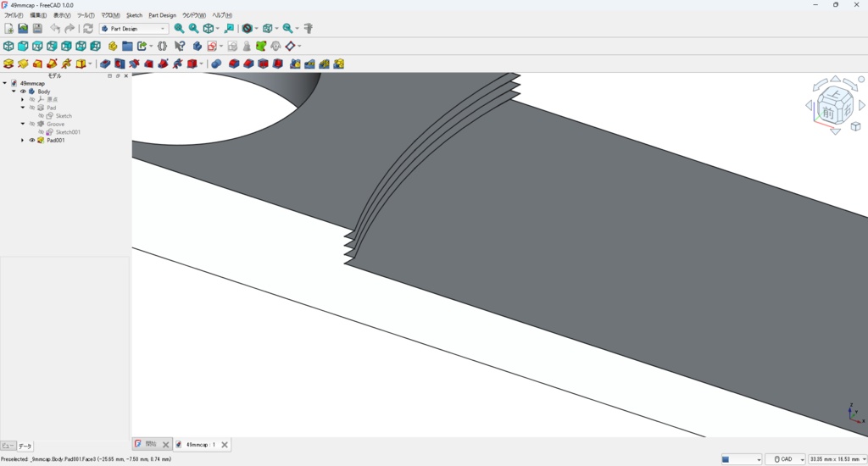Click the blue Pocket tool icon
Viewport: 868px width, 466px height.
(x=105, y=64)
